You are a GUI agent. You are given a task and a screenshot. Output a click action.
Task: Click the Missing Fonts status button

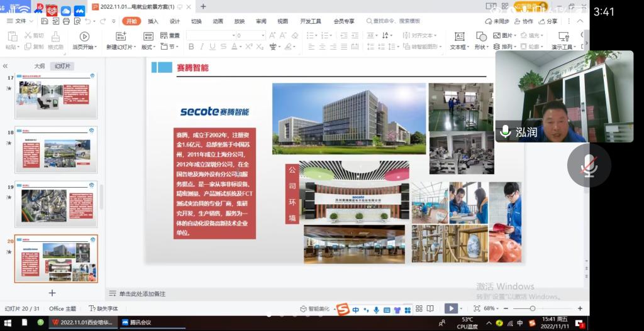tap(104, 308)
